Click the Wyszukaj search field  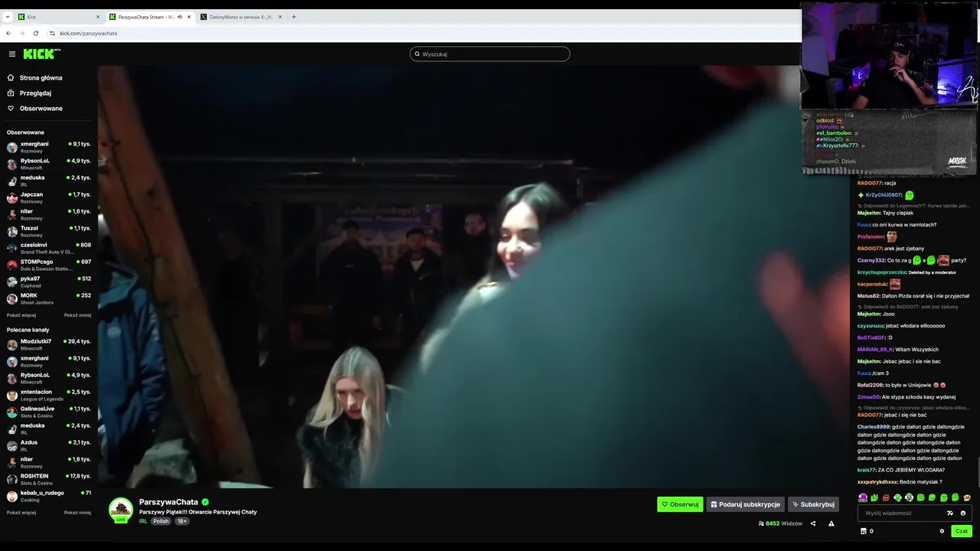[x=490, y=54]
